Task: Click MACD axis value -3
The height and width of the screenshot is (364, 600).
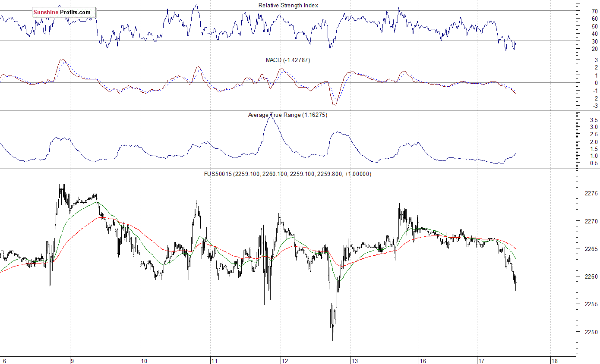Action: pyautogui.click(x=595, y=106)
